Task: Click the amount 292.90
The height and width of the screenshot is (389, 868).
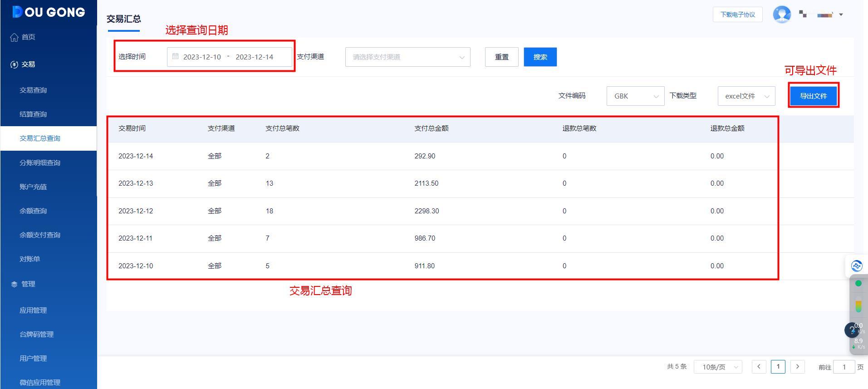Action: [x=425, y=156]
